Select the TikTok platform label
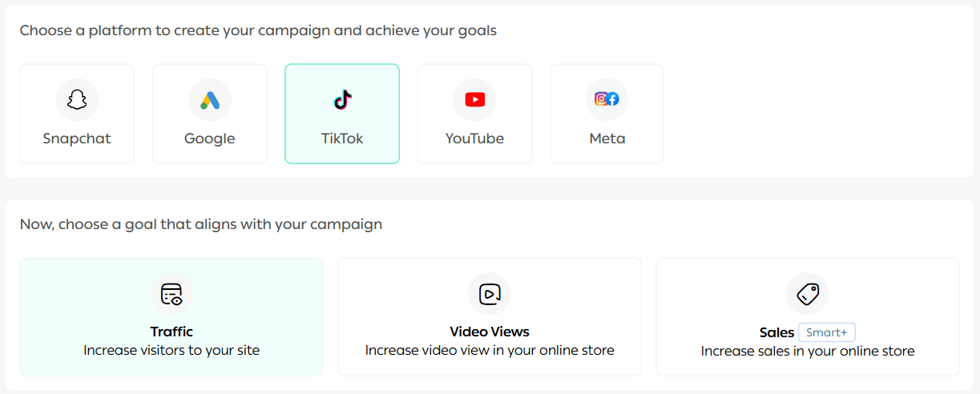Screen dimensions: 980x394 (x=342, y=139)
